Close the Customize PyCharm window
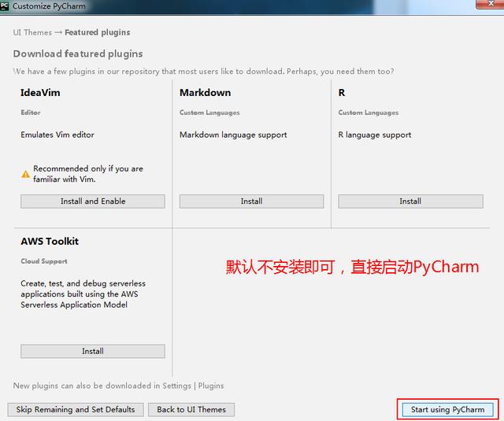Image resolution: width=504 pixels, height=421 pixels. pyautogui.click(x=490, y=4)
